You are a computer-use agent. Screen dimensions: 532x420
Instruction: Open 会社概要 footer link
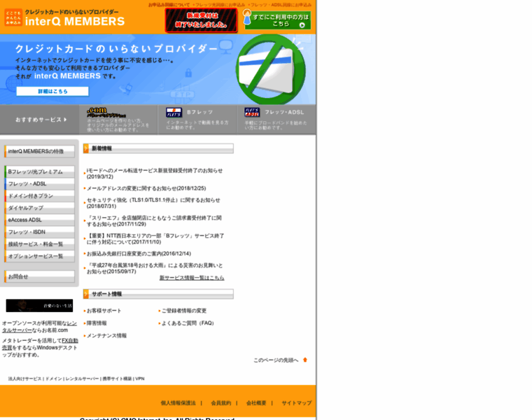[256, 403]
